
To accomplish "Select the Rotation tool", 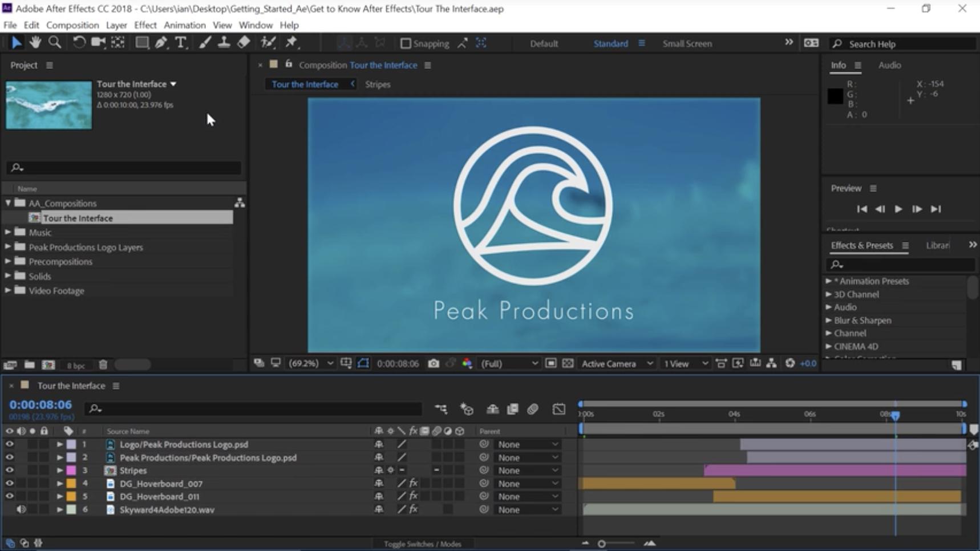I will [x=79, y=42].
